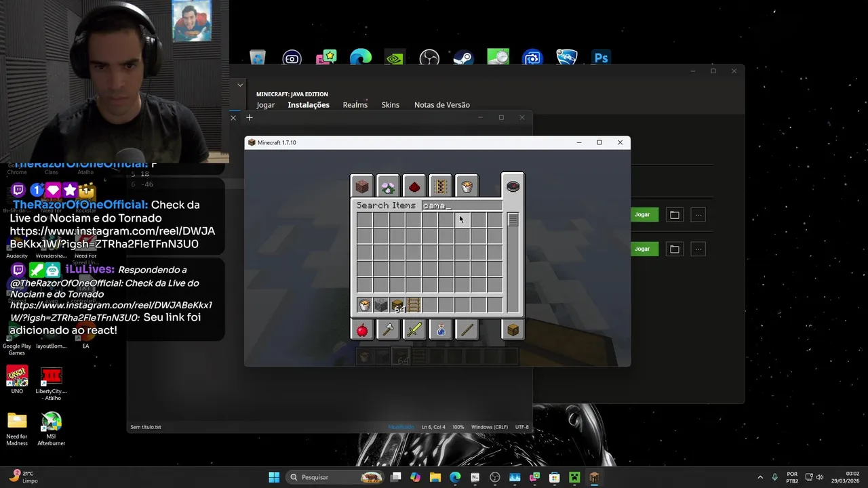Open the Tools tab with iron axe icon

tap(388, 330)
